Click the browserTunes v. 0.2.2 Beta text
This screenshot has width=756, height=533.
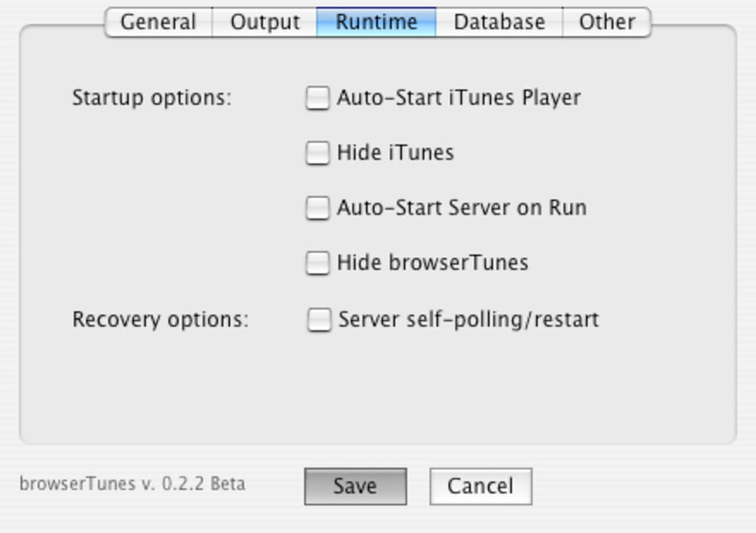coord(132,484)
